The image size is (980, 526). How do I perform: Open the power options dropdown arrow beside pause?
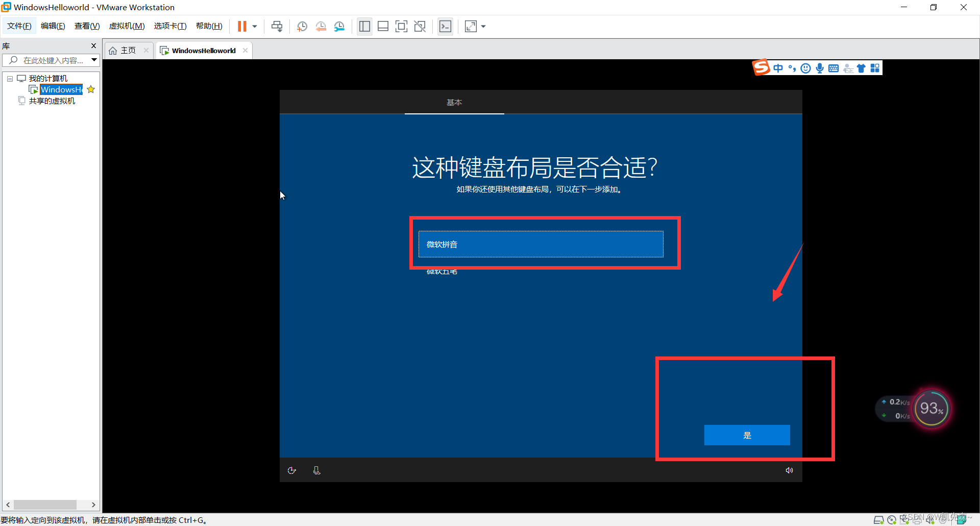[x=255, y=27]
